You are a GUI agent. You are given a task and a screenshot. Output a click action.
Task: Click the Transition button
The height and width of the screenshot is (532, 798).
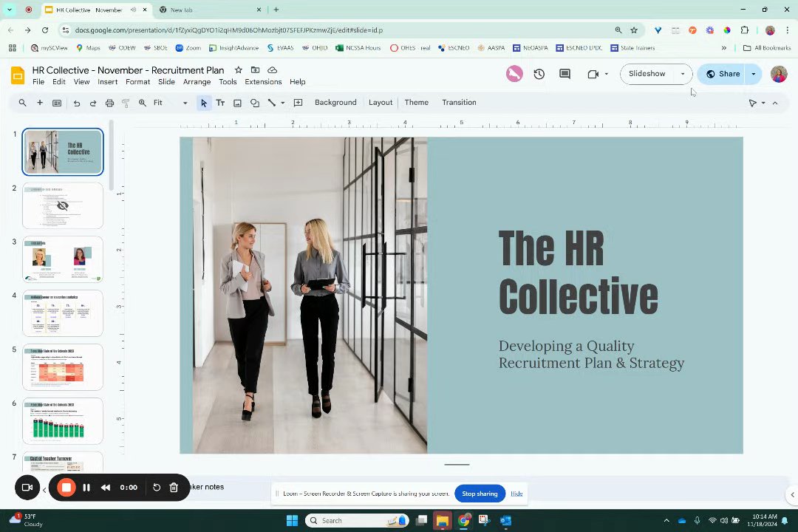[x=459, y=103]
